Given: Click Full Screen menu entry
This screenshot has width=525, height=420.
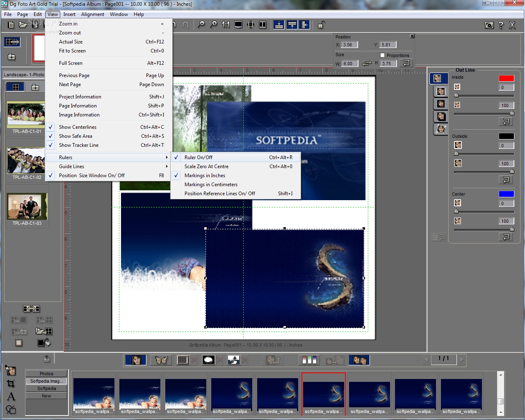Looking at the screenshot, I should [x=109, y=63].
